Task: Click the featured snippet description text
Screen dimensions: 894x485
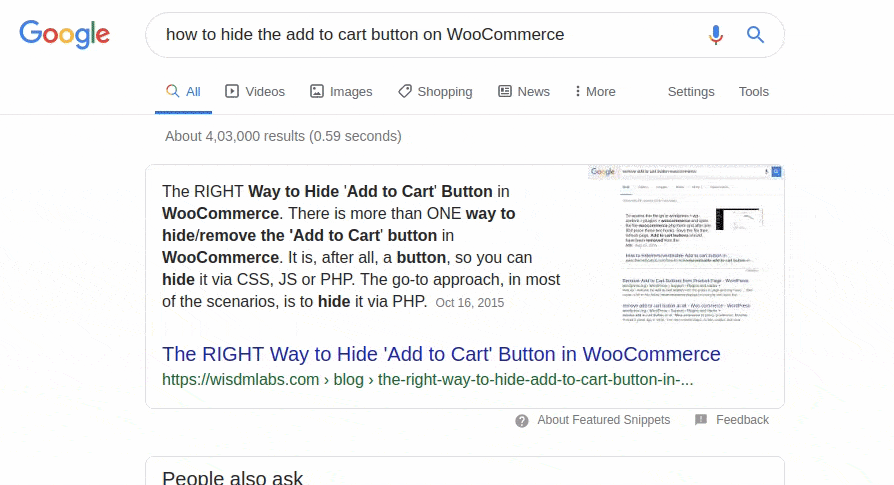Action: (361, 246)
